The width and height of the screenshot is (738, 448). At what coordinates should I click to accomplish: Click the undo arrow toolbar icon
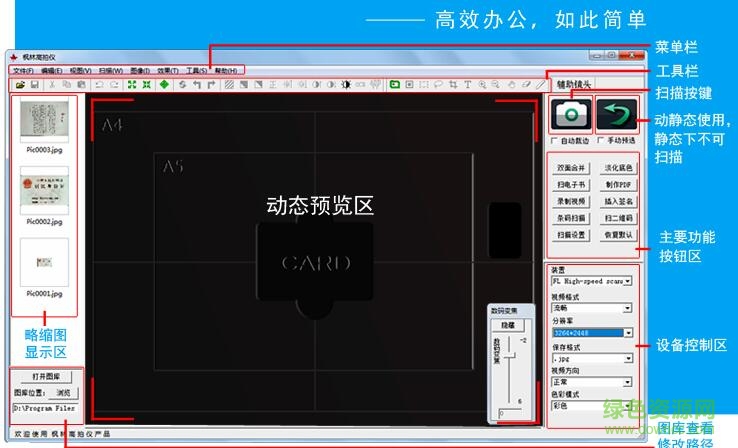(x=99, y=85)
